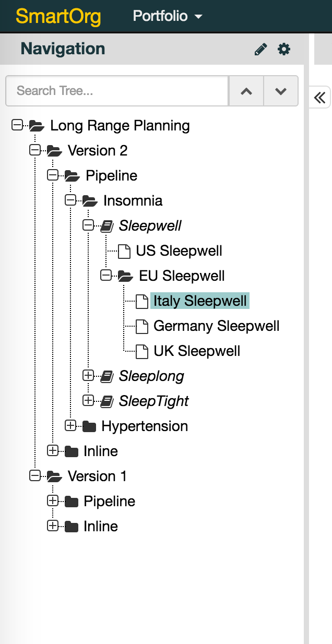Expand the Hypertension folder node
Screen dimensions: 332x644
point(70,426)
